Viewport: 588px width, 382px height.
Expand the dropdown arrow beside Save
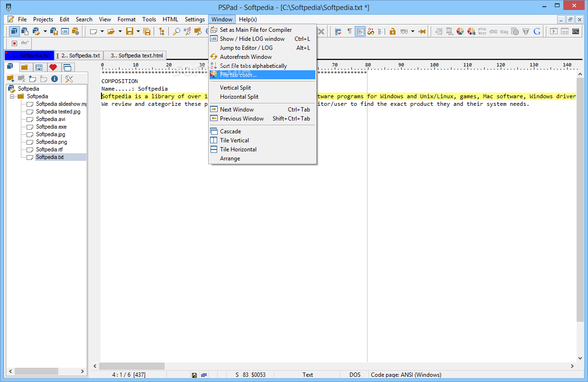pyautogui.click(x=138, y=32)
